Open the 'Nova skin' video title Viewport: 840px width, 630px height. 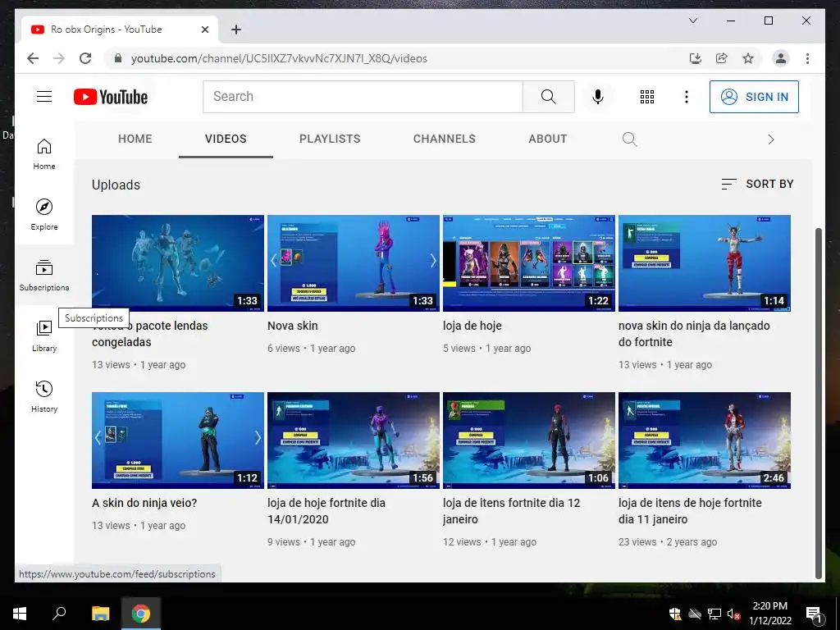(293, 326)
